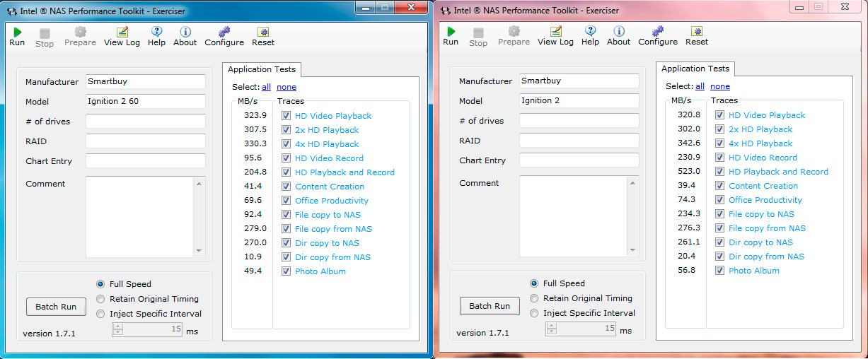Open Help in right window toolbar
868x359 pixels.
pos(590,31)
